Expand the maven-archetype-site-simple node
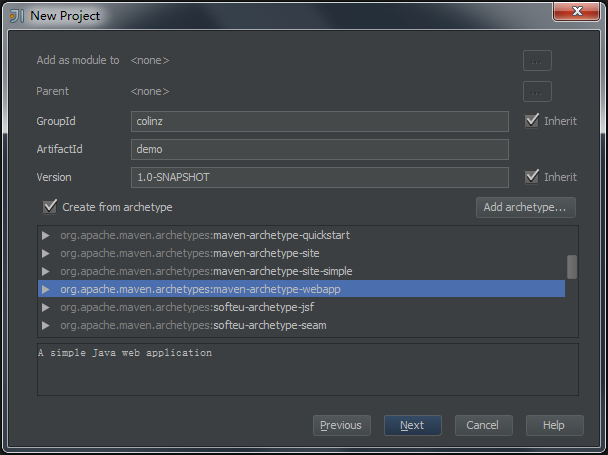This screenshot has height=455, width=608. click(x=46, y=272)
